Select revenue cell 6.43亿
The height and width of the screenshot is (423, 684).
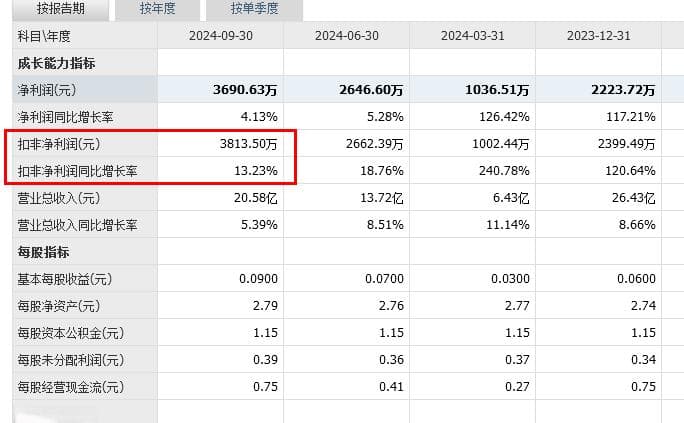(511, 198)
